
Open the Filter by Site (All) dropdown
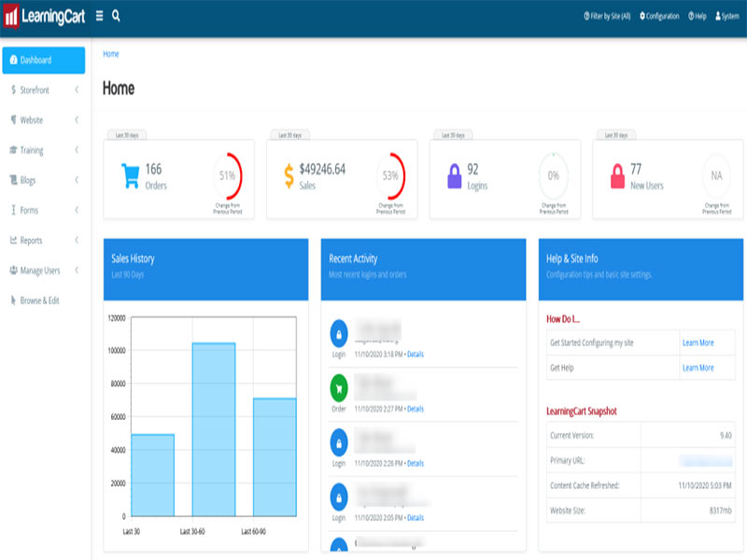tap(607, 16)
